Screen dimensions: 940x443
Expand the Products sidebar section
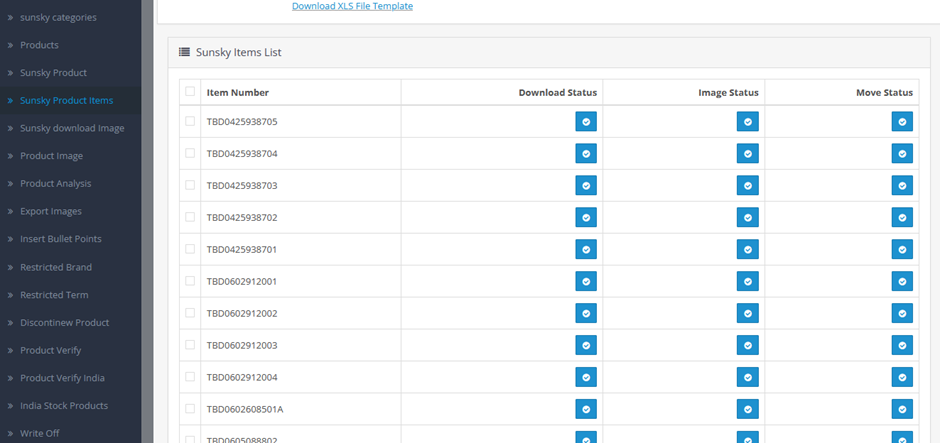point(39,45)
